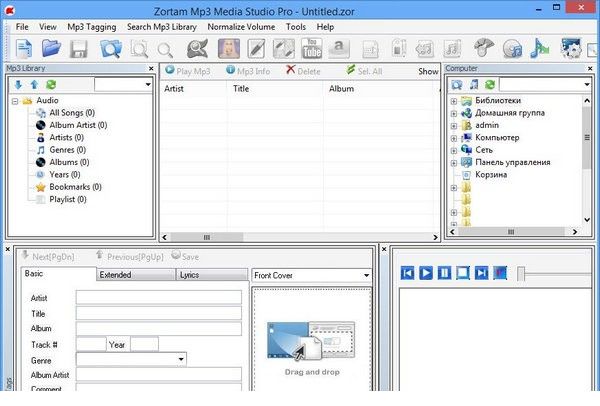Click the YouTube toolbar icon
This screenshot has height=406, width=600.
click(311, 49)
